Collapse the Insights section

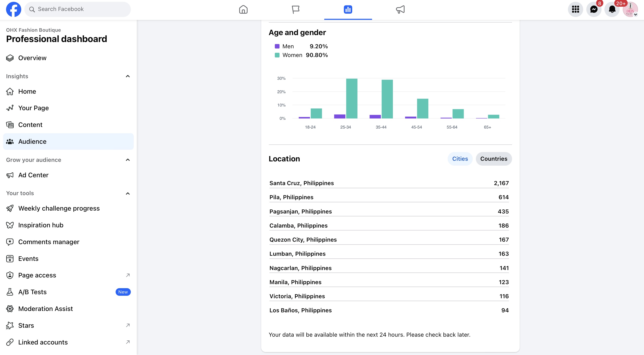tap(128, 76)
